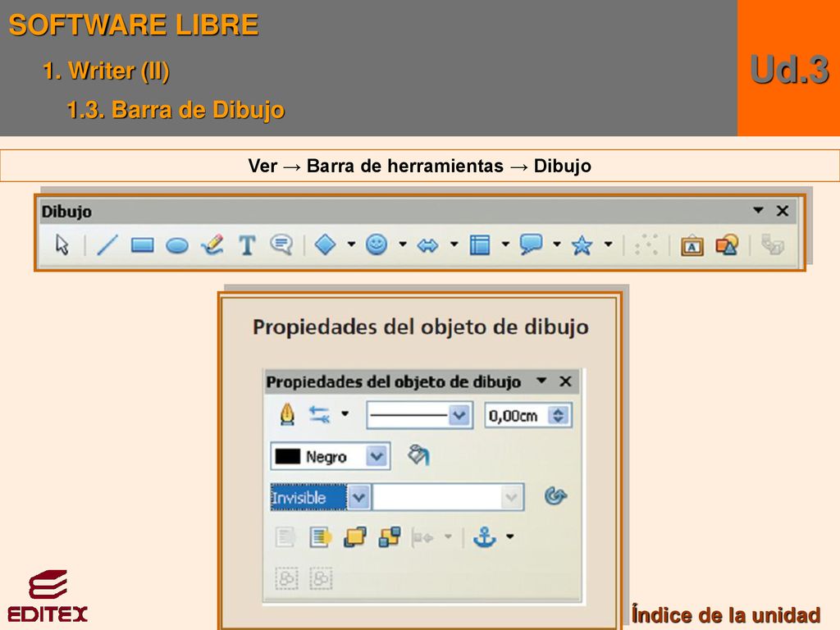Click the Rotate icon
The height and width of the screenshot is (630, 840).
555,496
